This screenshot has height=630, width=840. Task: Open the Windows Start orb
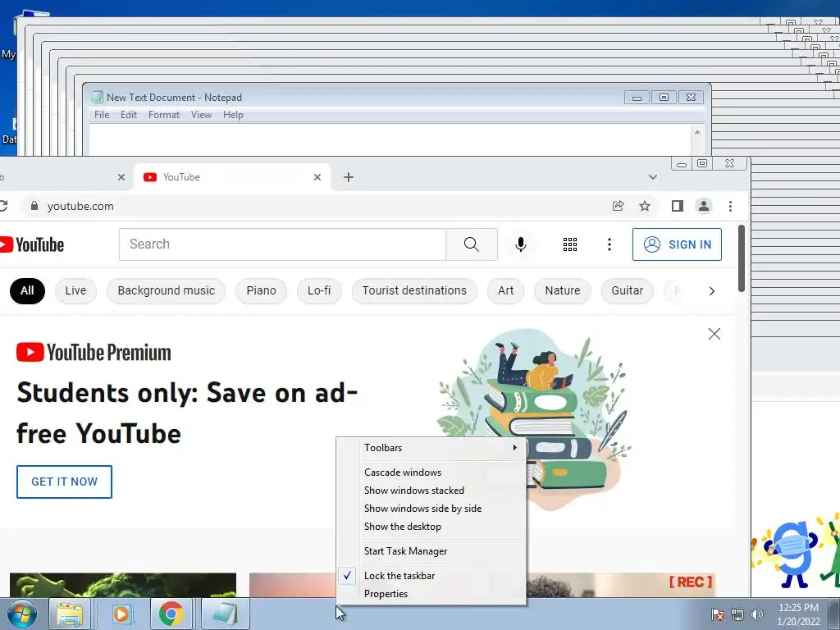click(21, 614)
